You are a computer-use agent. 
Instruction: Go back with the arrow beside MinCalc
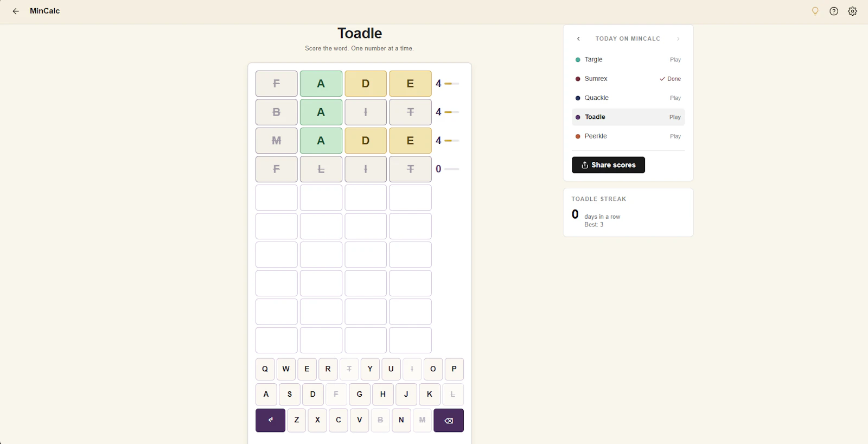pos(16,11)
